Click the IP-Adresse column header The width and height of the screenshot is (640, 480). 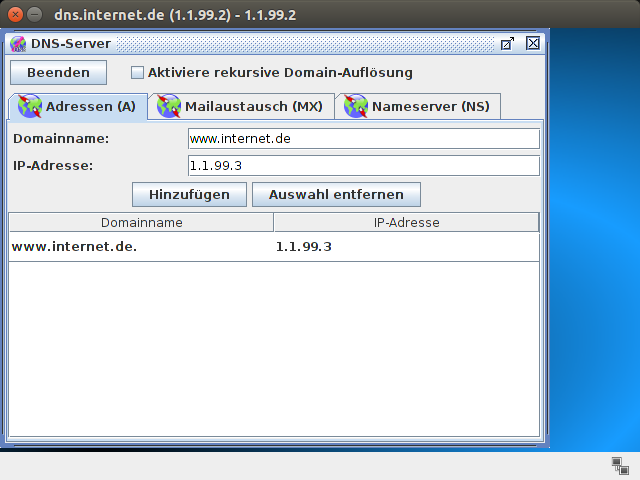pyautogui.click(x=406, y=222)
